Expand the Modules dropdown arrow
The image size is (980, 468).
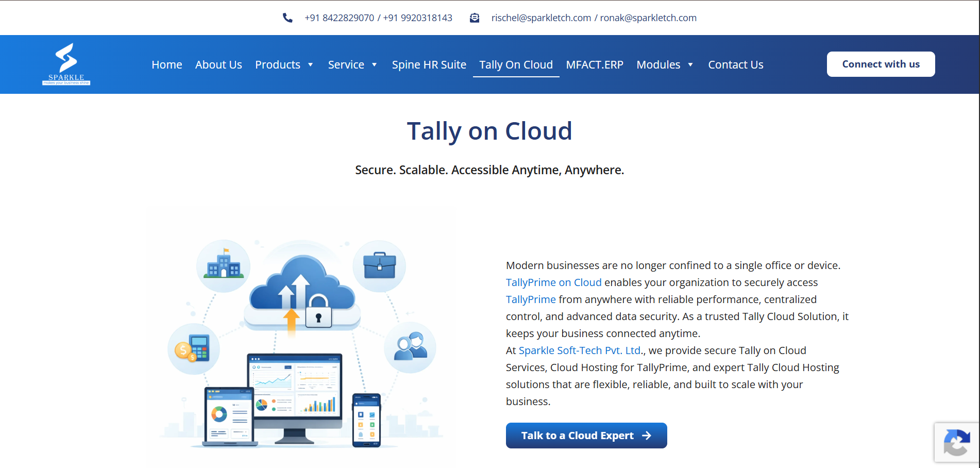pos(690,65)
